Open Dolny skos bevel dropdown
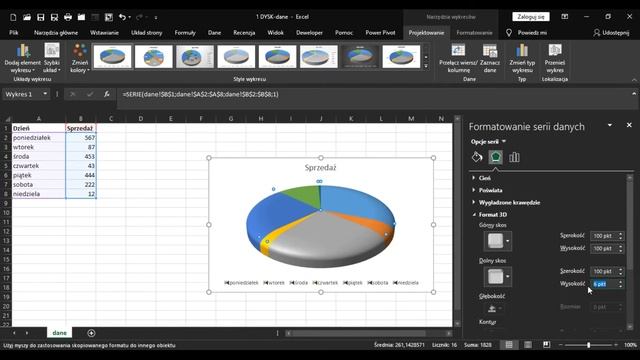Viewport: 640px width, 360px height. (x=507, y=276)
